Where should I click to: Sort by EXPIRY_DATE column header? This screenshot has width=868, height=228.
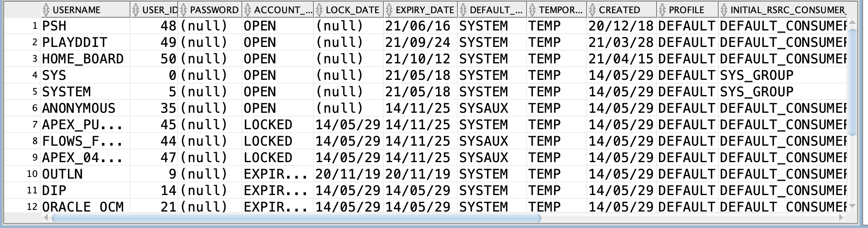pos(420,9)
